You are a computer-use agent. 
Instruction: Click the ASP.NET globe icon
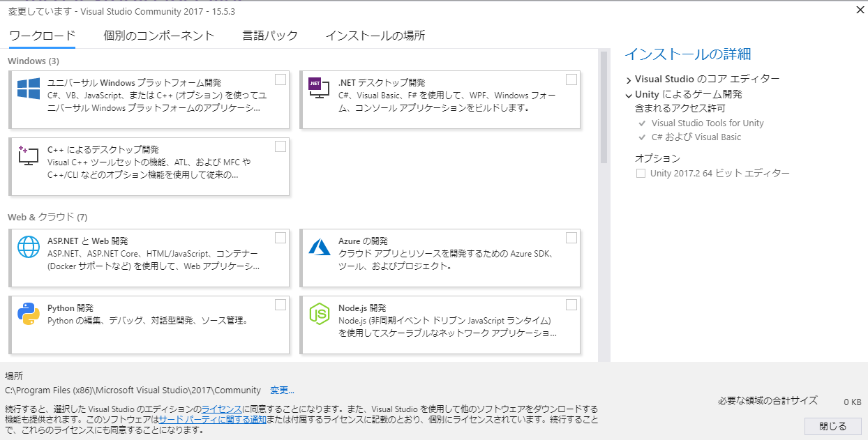29,247
